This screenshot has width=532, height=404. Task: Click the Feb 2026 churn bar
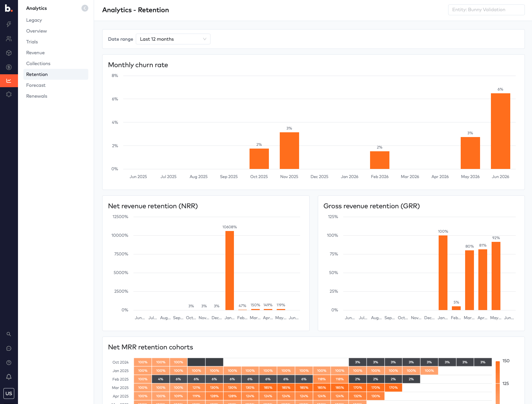point(380,160)
